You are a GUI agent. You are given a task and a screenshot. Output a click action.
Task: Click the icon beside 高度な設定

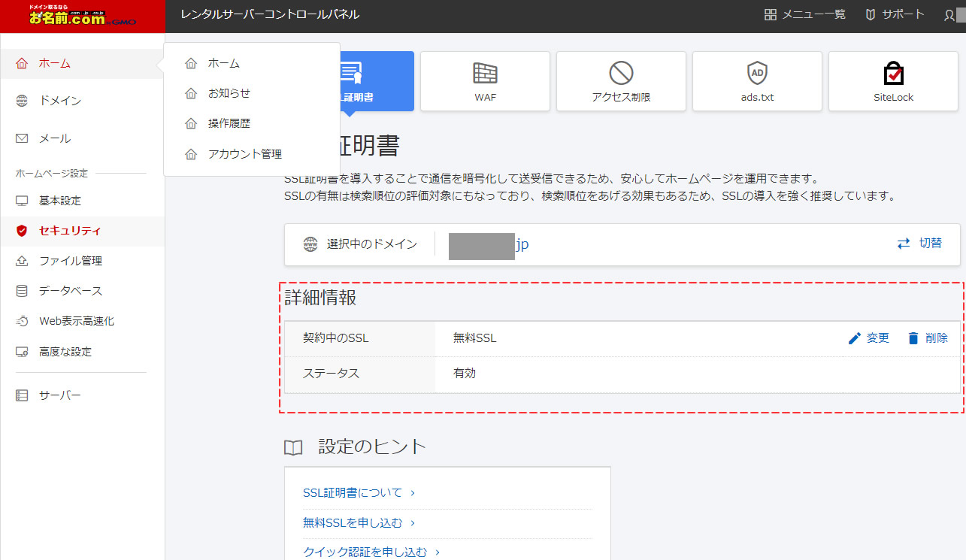pos(22,352)
